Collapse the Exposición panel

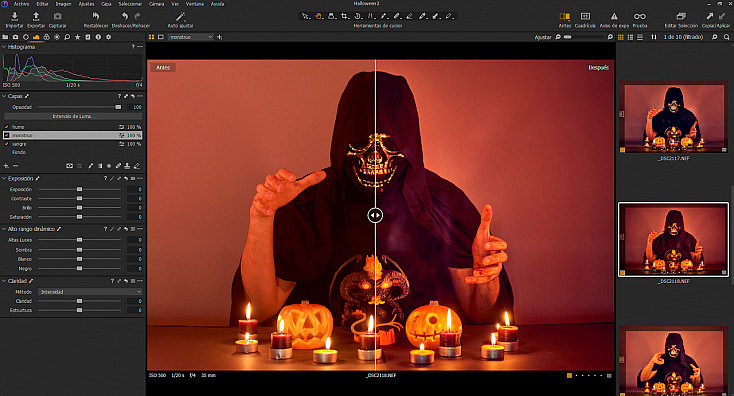[4, 178]
